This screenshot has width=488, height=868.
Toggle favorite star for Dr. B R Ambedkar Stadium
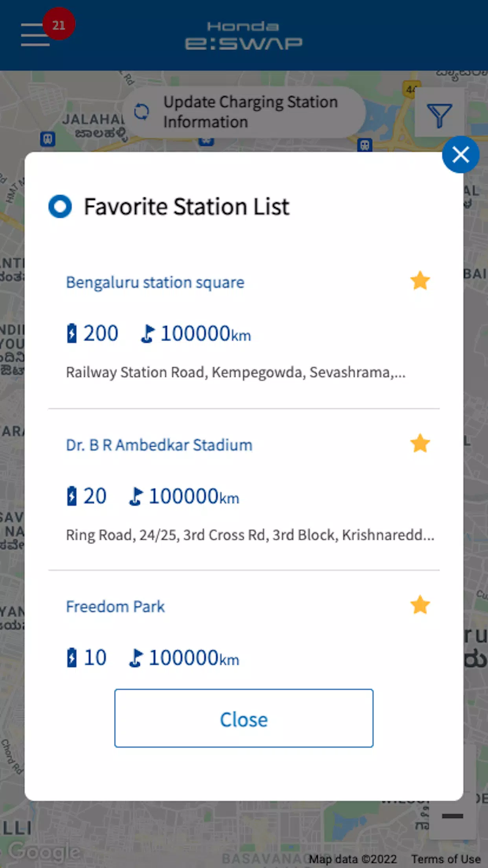pos(420,443)
